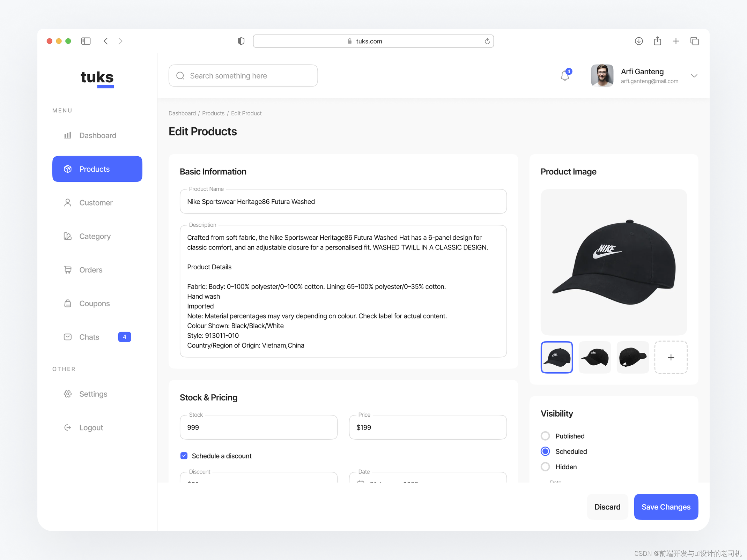Screen dimensions: 747x560
Task: Click the Products breadcrumb link
Action: pyautogui.click(x=213, y=113)
